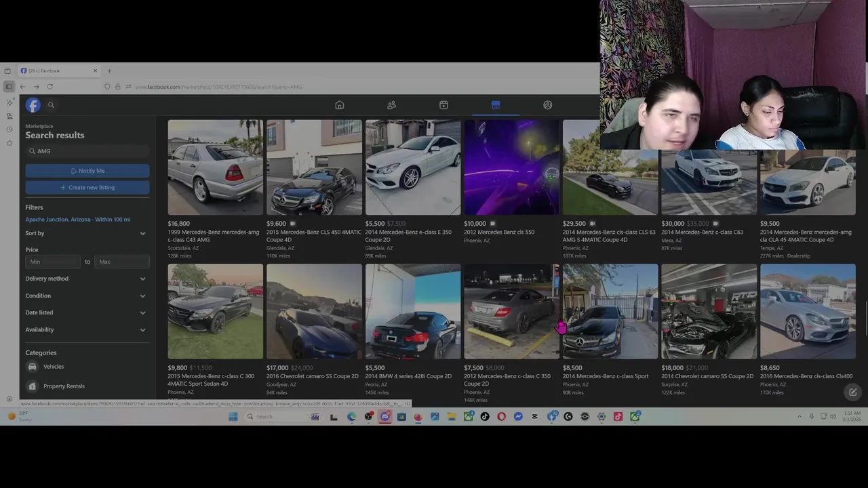This screenshot has width=868, height=488.
Task: Click the Max price field
Action: 121,262
